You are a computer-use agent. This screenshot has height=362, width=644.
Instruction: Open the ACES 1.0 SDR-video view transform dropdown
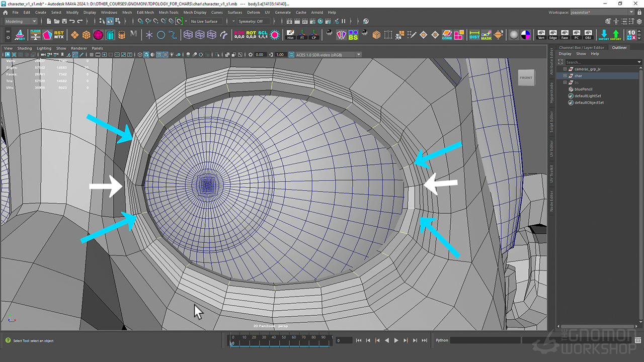328,55
